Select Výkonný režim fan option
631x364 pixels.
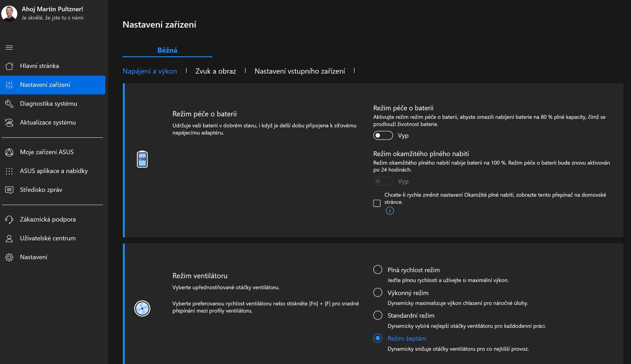(378, 292)
